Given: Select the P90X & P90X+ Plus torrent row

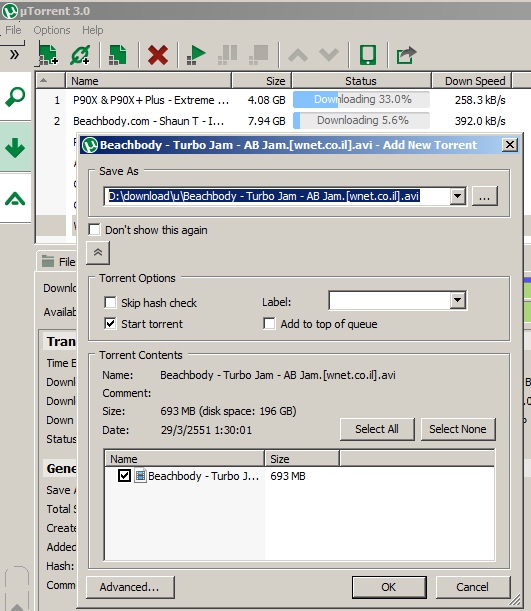Looking at the screenshot, I should 283,100.
